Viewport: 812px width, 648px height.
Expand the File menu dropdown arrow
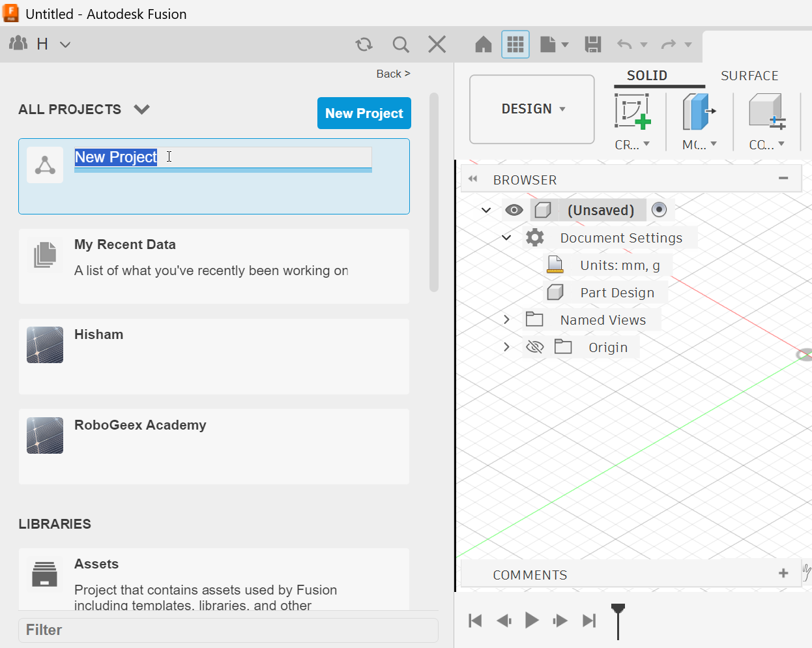(565, 45)
